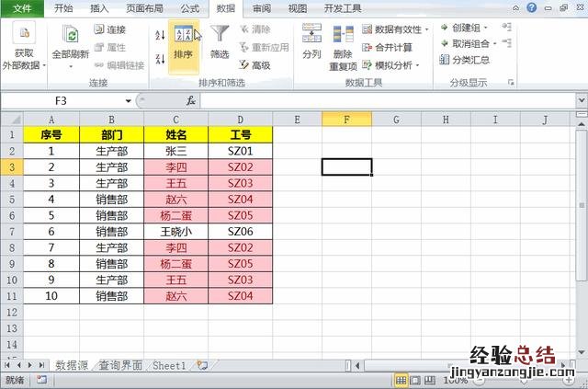Expand 创建组 dropdown arrow
The height and width of the screenshot is (389, 588).
click(486, 28)
